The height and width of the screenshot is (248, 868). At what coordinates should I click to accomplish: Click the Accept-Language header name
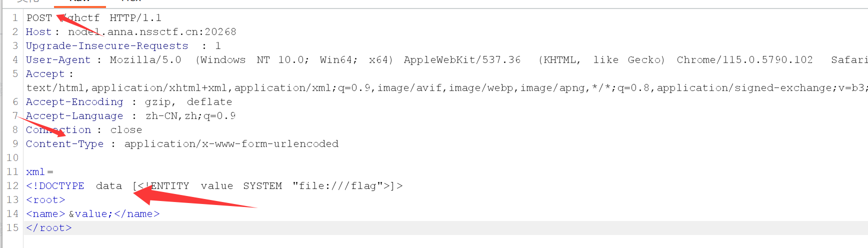(74, 116)
